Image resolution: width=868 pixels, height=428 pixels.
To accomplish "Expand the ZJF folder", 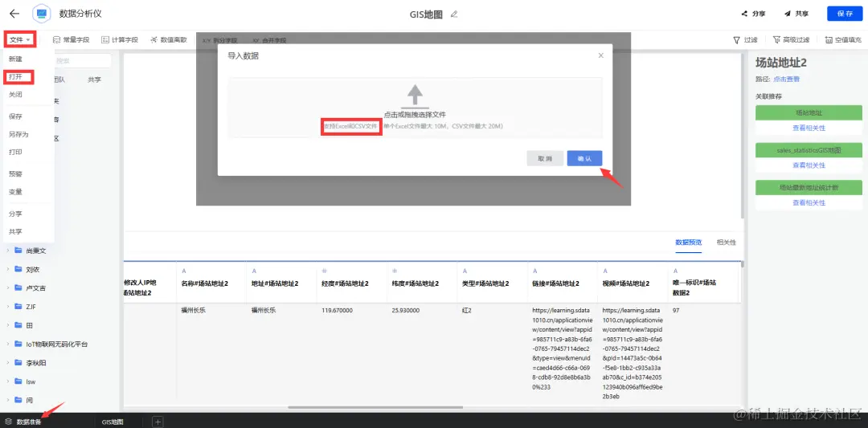I will [8, 307].
